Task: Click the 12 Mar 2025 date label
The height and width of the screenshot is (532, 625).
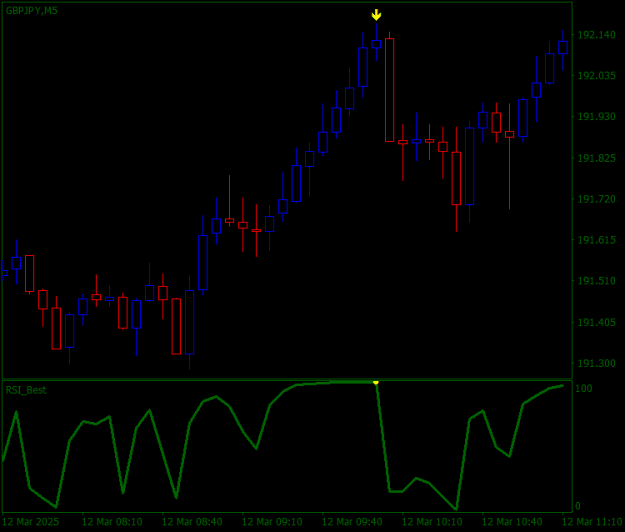Action: coord(31,522)
